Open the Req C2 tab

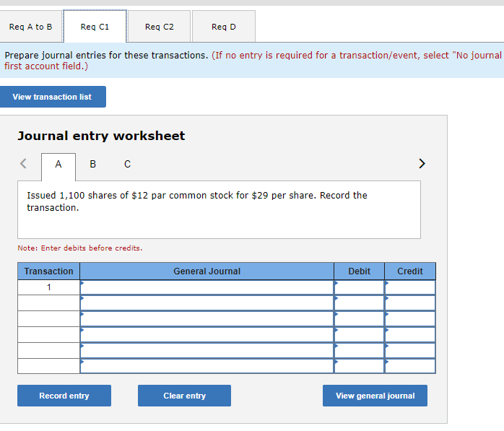coord(160,27)
